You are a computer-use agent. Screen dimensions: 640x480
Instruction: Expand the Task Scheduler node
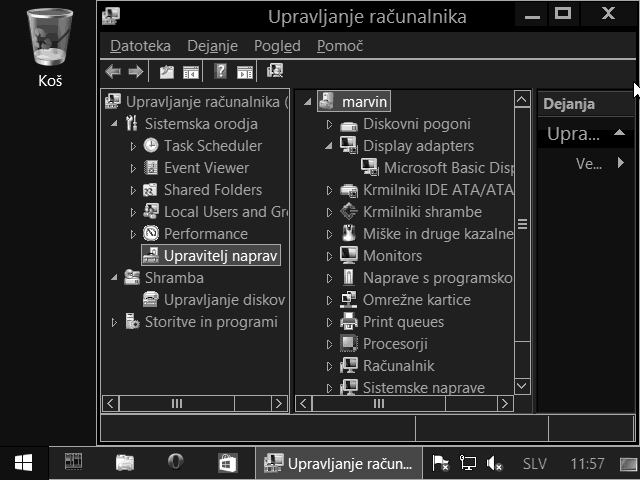click(133, 146)
